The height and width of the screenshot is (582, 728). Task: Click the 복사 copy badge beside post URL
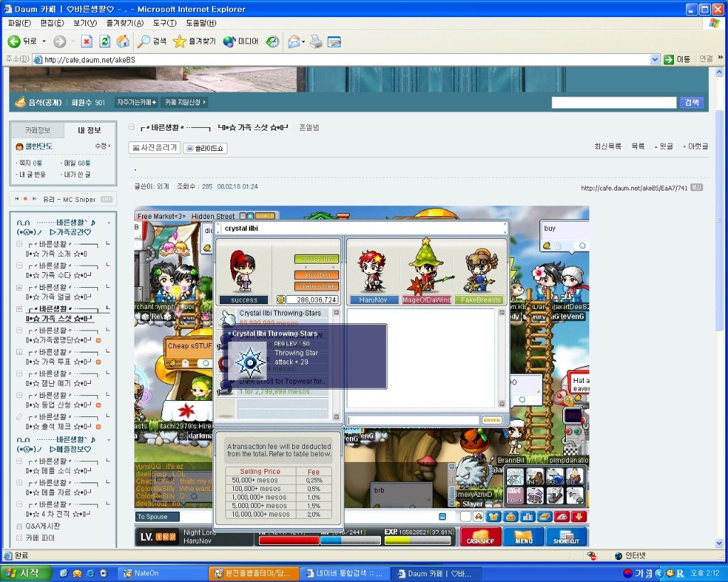pos(697,188)
